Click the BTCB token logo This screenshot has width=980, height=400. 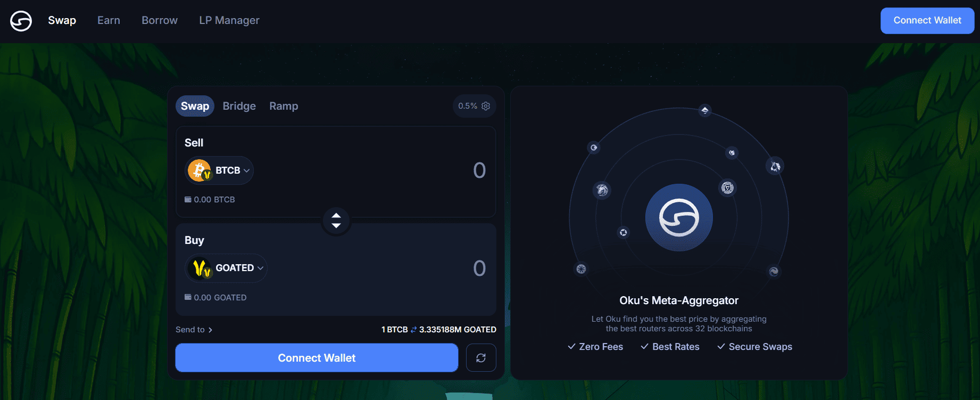pyautogui.click(x=200, y=170)
